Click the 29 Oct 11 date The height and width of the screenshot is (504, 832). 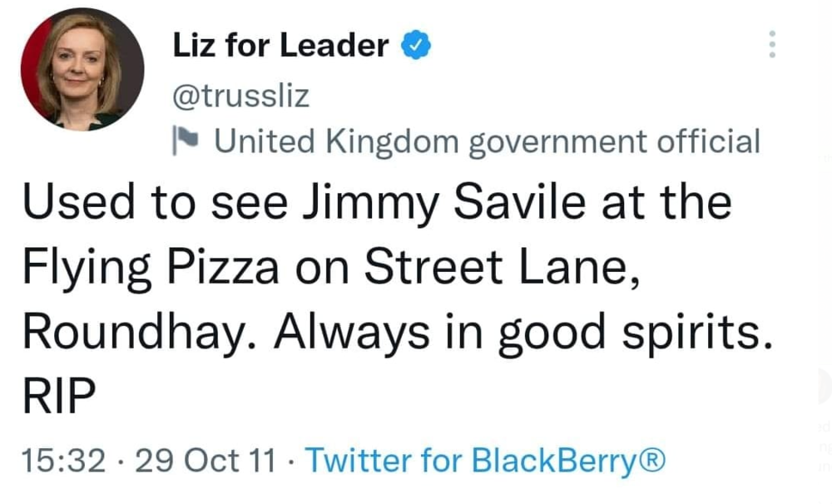tap(204, 459)
